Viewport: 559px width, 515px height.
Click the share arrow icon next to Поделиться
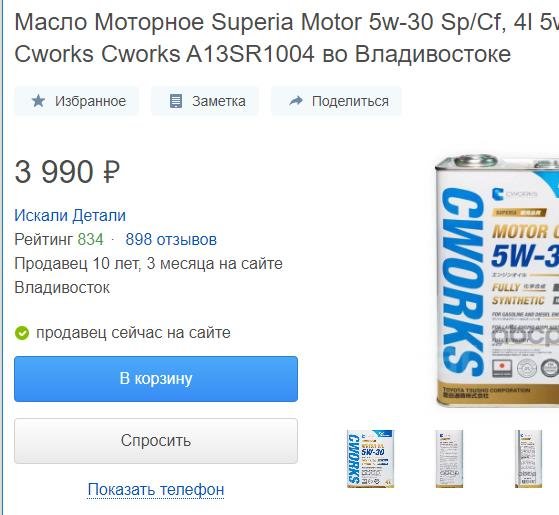pyautogui.click(x=296, y=101)
